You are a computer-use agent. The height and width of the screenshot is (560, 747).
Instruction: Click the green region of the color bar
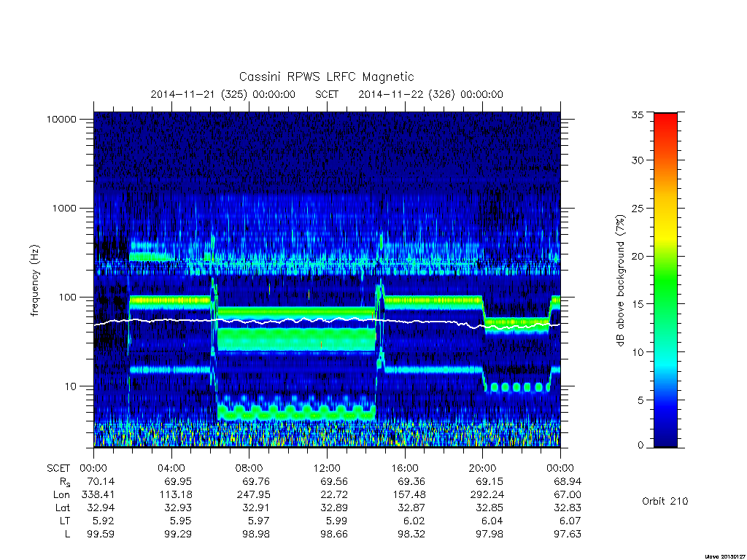click(665, 286)
